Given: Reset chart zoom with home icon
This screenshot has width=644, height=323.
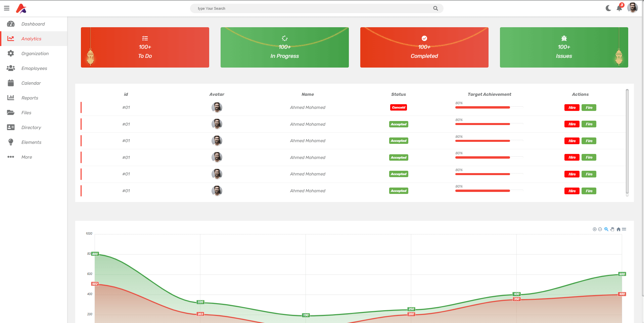Looking at the screenshot, I should (618, 229).
